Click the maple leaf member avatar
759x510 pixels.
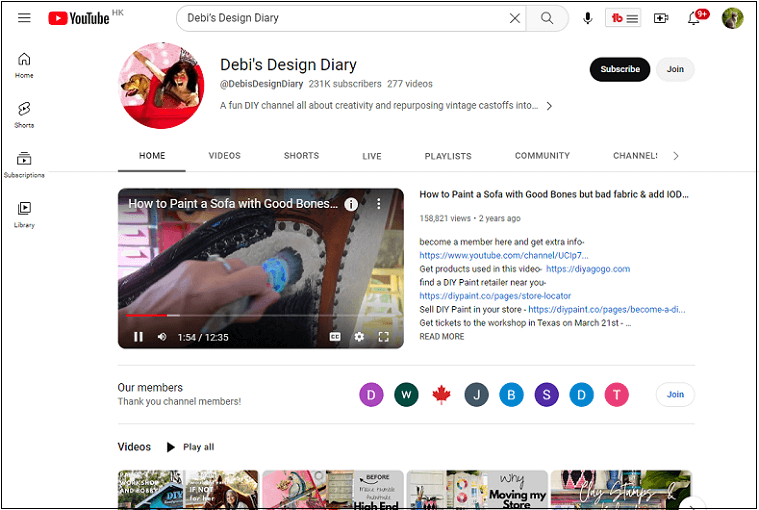coord(441,395)
